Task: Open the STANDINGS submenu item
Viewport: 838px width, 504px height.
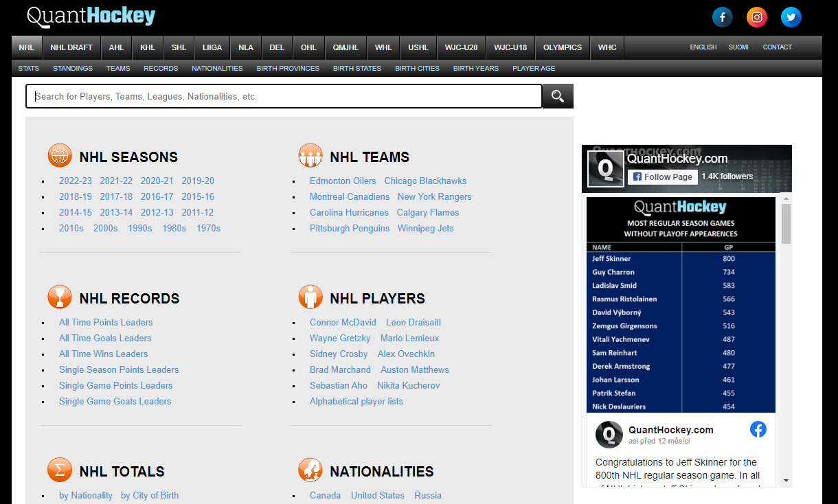Action: click(73, 69)
